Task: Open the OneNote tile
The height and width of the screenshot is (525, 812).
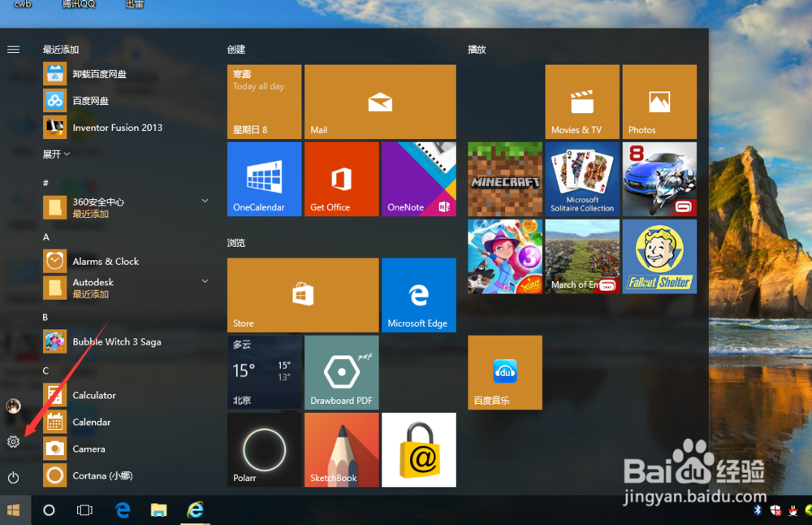Action: tap(419, 179)
